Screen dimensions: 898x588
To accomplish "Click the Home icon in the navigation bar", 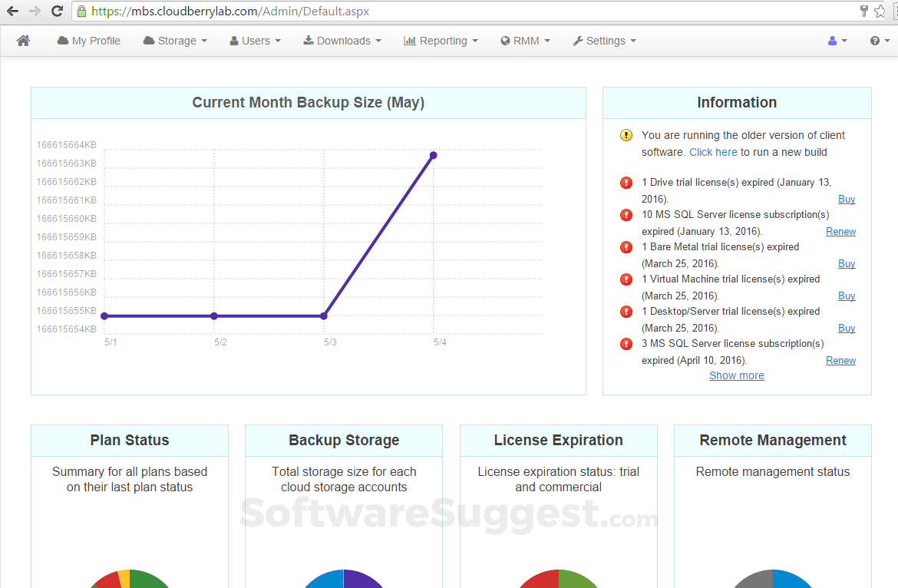I will coord(23,40).
